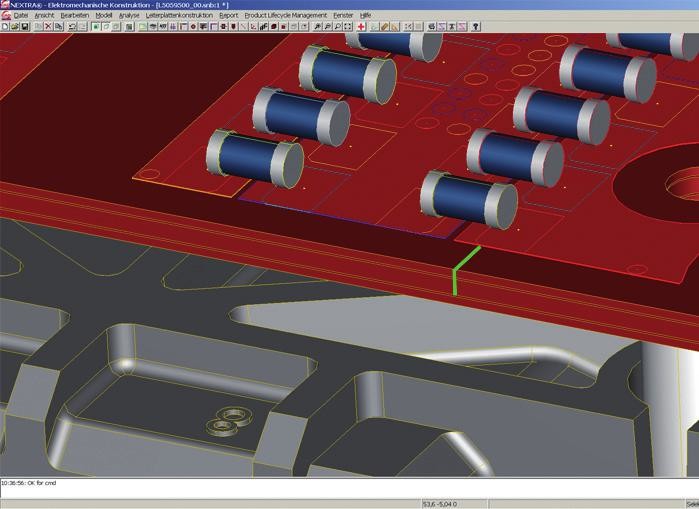Click the printer toolbar icon
Image resolution: width=699 pixels, height=509 pixels.
[x=432, y=27]
